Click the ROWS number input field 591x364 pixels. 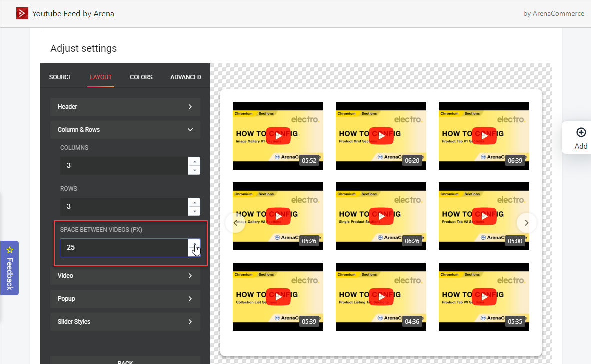pos(124,207)
